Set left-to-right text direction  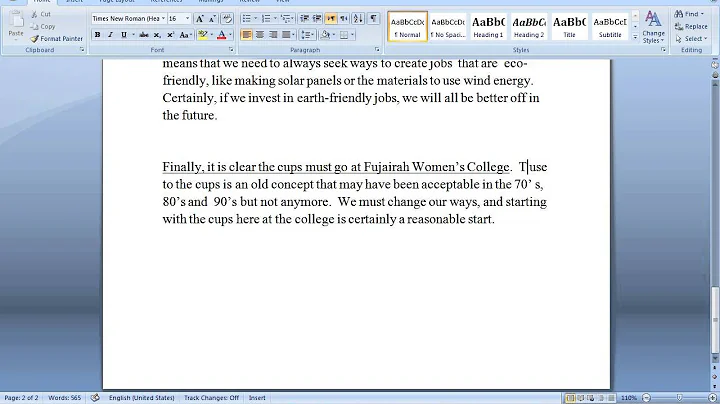pyautogui.click(x=331, y=18)
